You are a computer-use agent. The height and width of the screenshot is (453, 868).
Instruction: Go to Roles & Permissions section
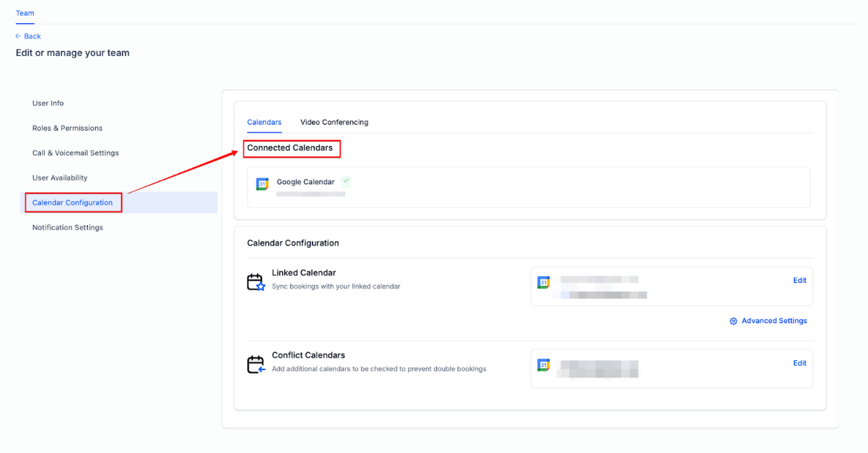click(x=67, y=128)
